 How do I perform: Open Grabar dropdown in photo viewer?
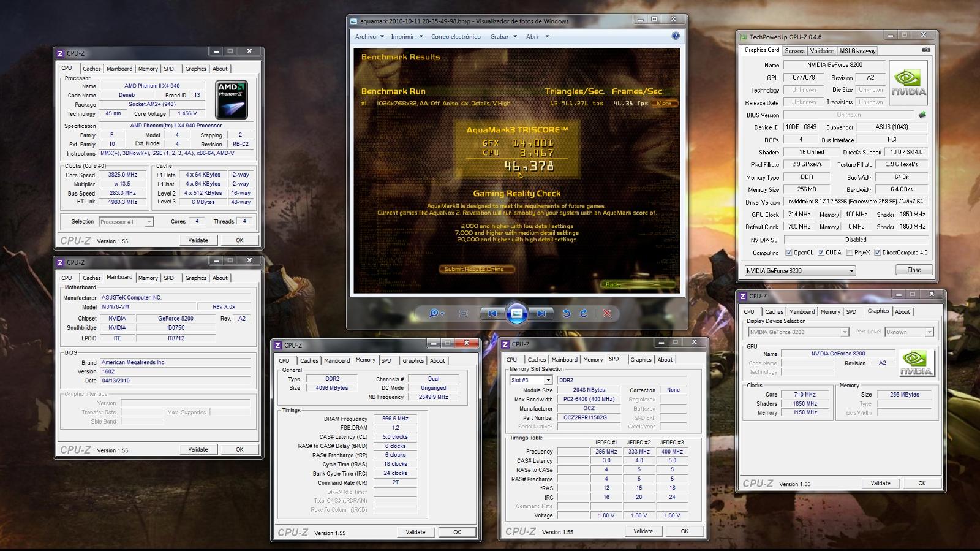coord(503,36)
